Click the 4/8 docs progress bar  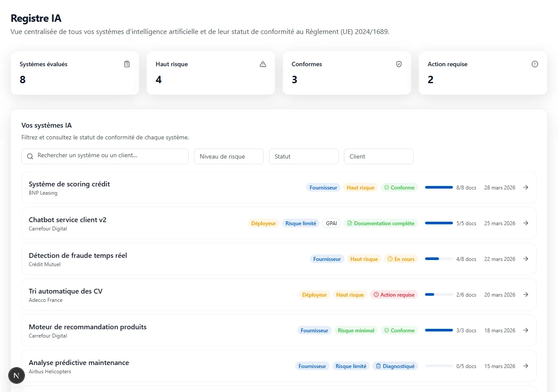coord(439,259)
